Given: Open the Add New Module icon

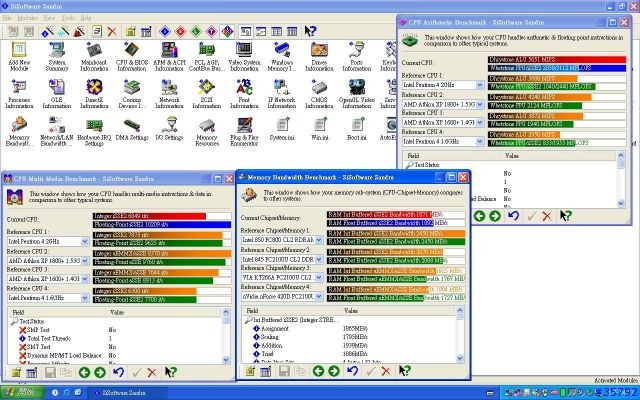Looking at the screenshot, I should click(x=19, y=56).
